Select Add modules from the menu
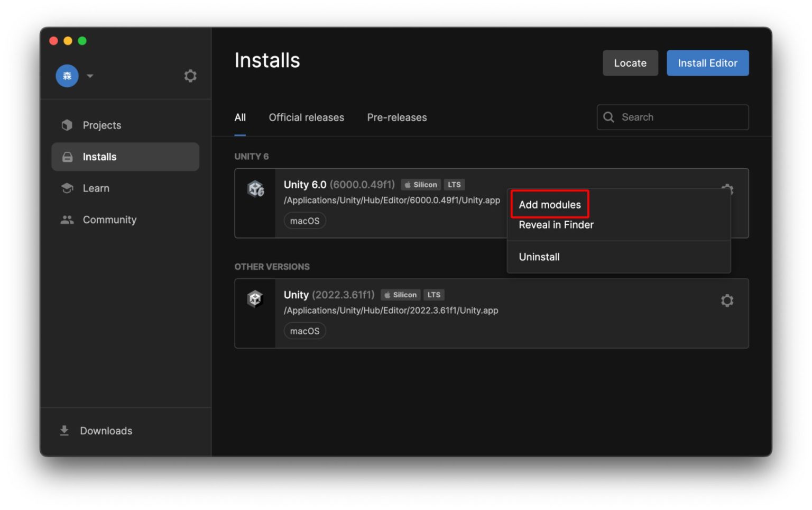 tap(549, 204)
